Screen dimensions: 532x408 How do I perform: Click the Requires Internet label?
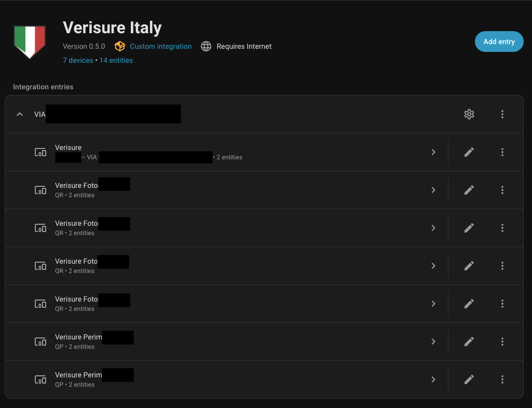click(244, 46)
